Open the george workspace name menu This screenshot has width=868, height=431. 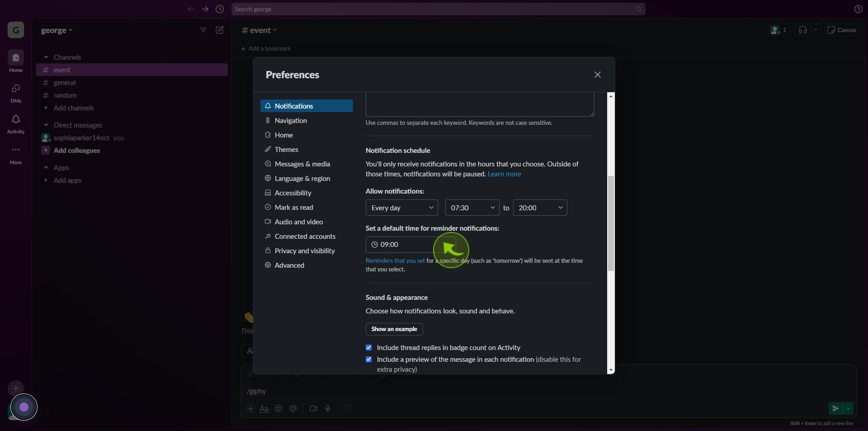coord(57,30)
